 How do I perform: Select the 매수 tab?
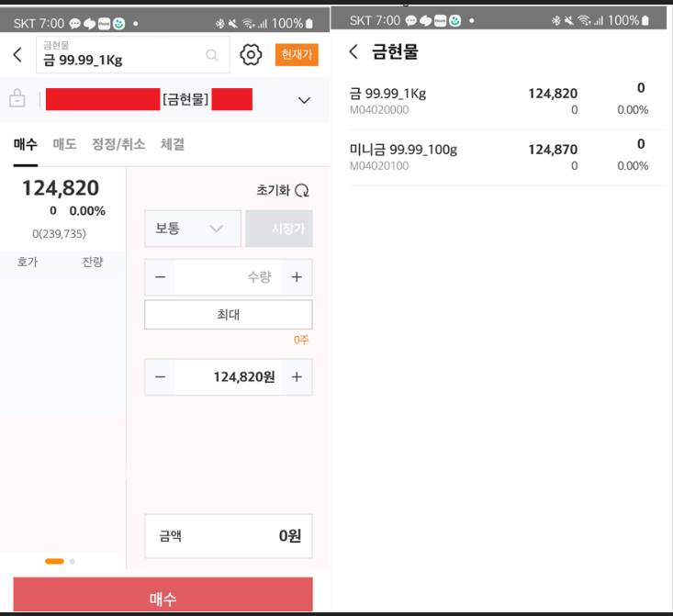pos(26,144)
